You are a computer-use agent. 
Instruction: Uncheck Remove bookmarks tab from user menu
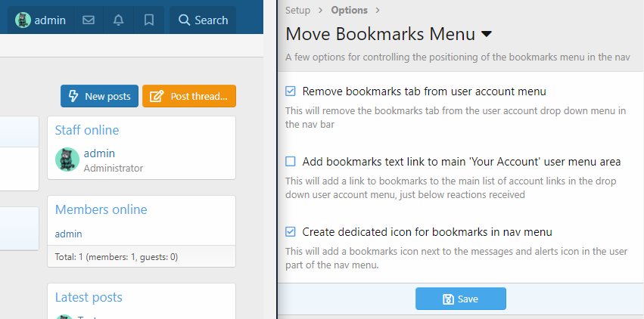(x=291, y=91)
